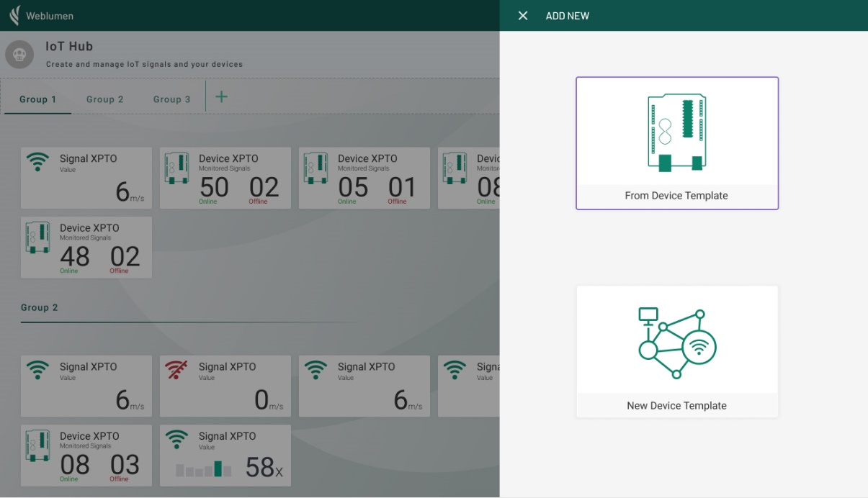Image resolution: width=868 pixels, height=498 pixels.
Task: Click Device XPTO title on card with 05 online
Action: (367, 158)
